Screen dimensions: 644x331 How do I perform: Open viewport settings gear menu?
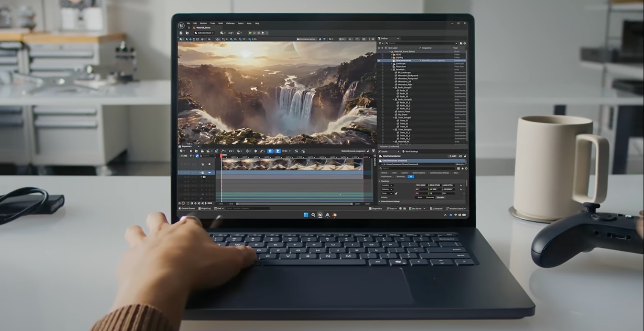pos(365,39)
